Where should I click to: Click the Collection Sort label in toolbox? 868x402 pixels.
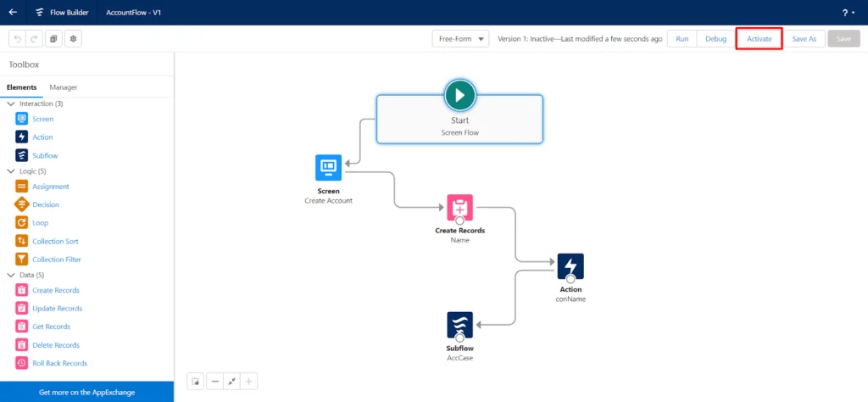point(55,242)
